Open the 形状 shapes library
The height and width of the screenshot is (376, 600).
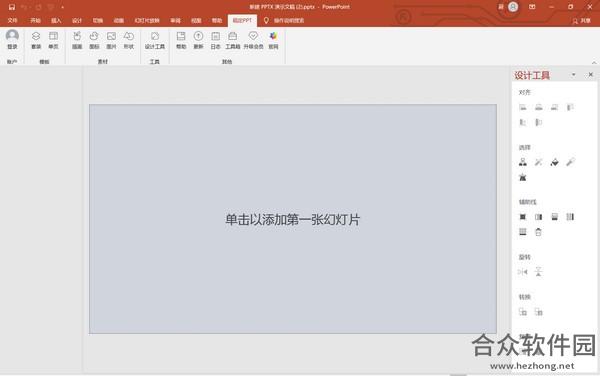129,40
